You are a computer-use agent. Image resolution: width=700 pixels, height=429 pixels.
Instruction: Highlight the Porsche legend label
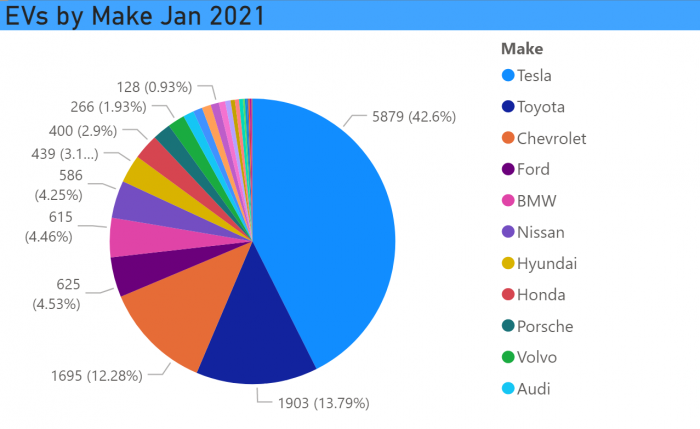(x=545, y=326)
